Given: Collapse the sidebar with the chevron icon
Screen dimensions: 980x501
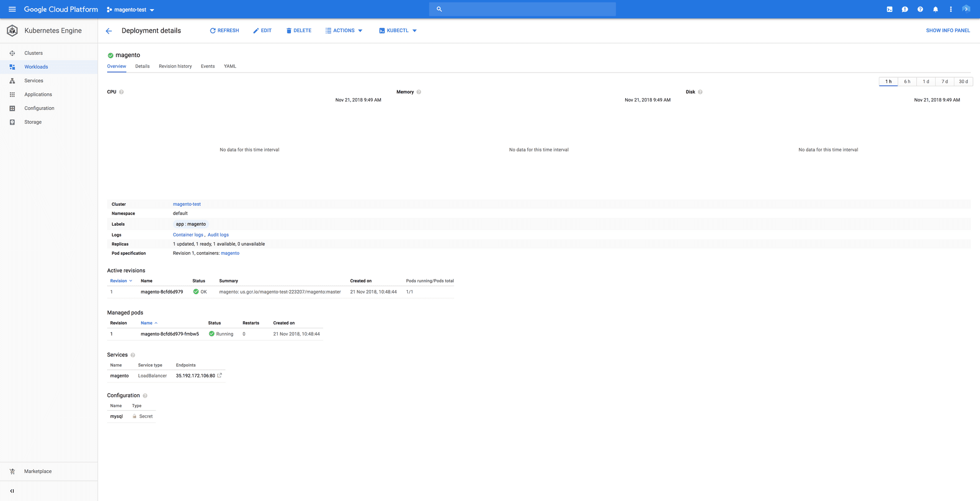Looking at the screenshot, I should coord(12,491).
